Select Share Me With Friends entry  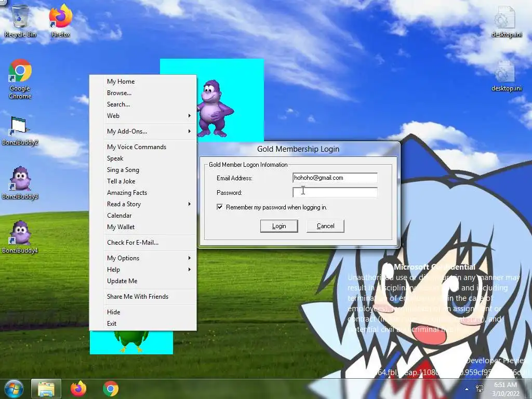point(149,297)
